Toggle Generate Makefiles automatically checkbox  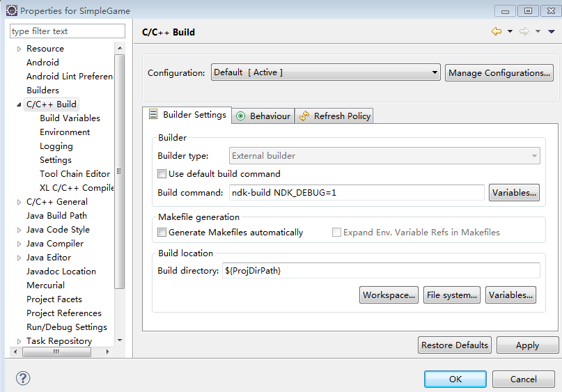[x=162, y=233]
